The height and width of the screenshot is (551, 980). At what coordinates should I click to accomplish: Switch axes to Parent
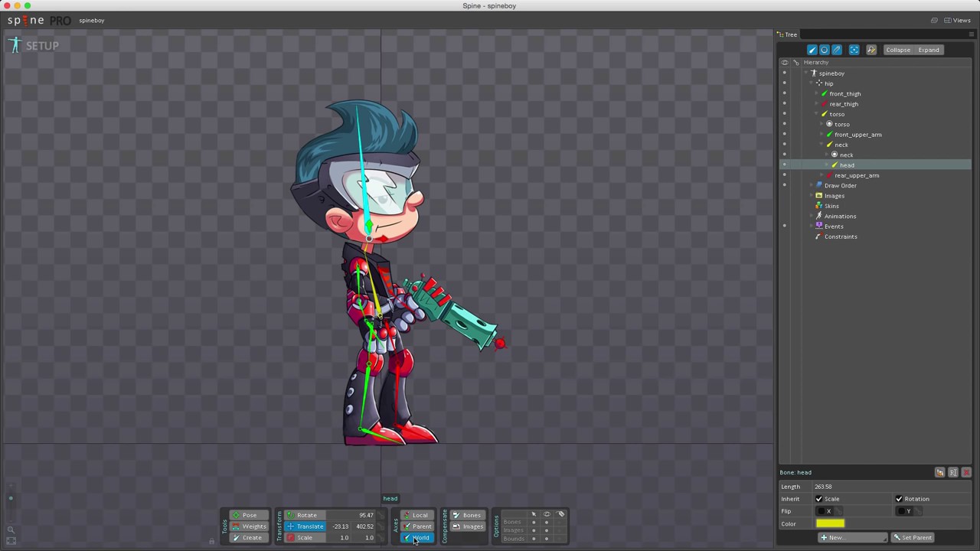tap(417, 527)
